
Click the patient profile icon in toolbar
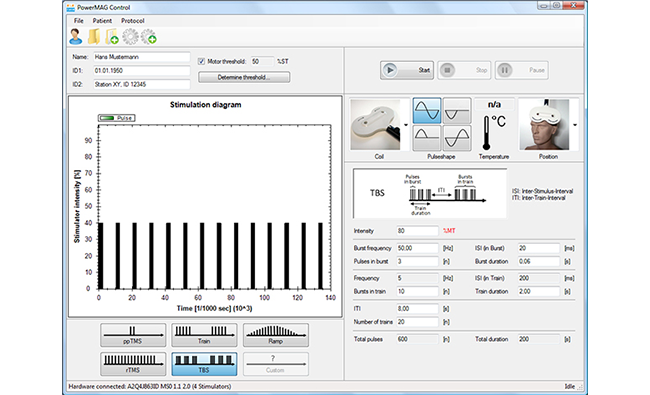click(75, 36)
